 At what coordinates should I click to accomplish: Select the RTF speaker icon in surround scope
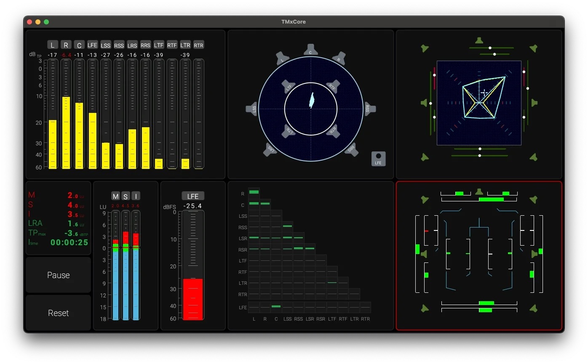coord(333,87)
